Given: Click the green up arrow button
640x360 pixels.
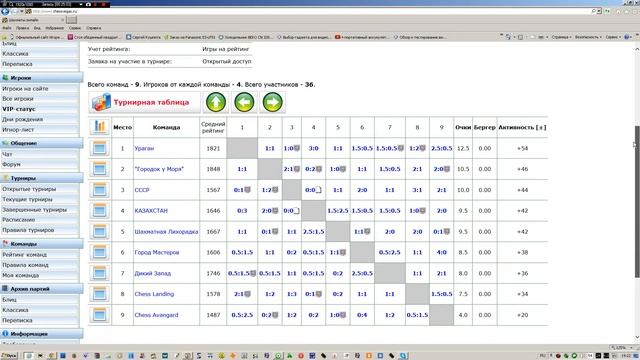Looking at the screenshot, I should (216, 102).
